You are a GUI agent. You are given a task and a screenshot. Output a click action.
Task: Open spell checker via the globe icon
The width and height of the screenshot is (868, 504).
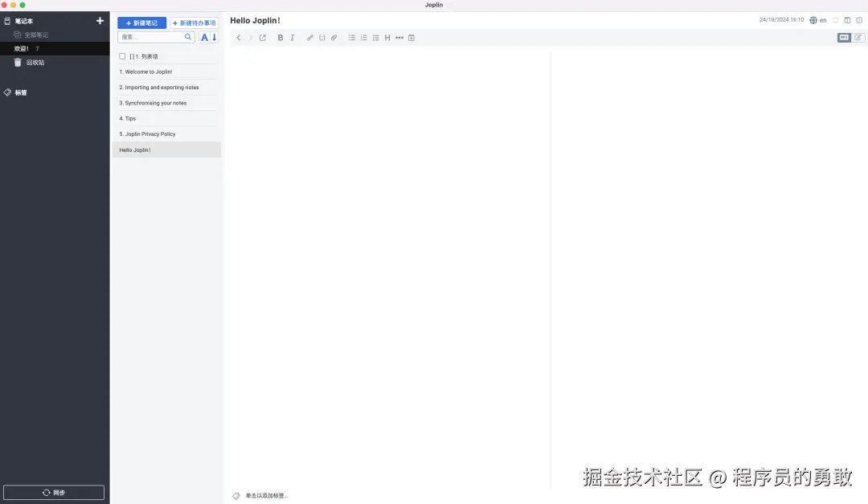pyautogui.click(x=813, y=20)
